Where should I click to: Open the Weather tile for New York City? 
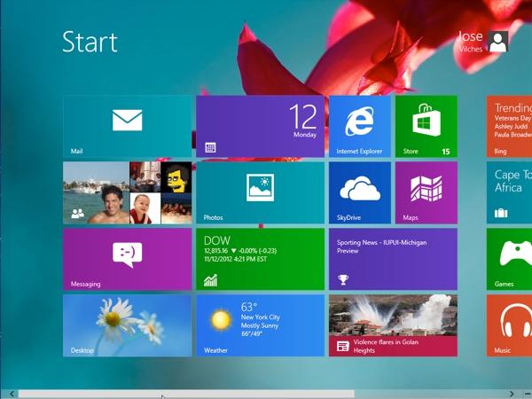pyautogui.click(x=260, y=325)
